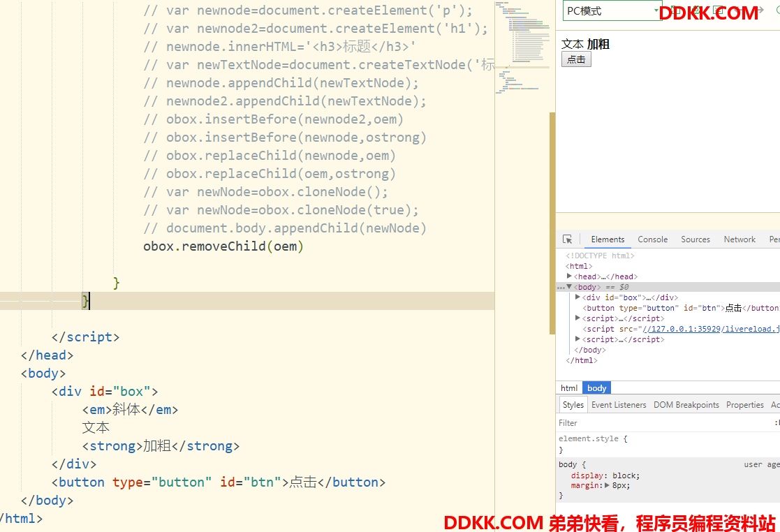
Task: Click the closing </div> tag in the editor
Action: click(74, 464)
